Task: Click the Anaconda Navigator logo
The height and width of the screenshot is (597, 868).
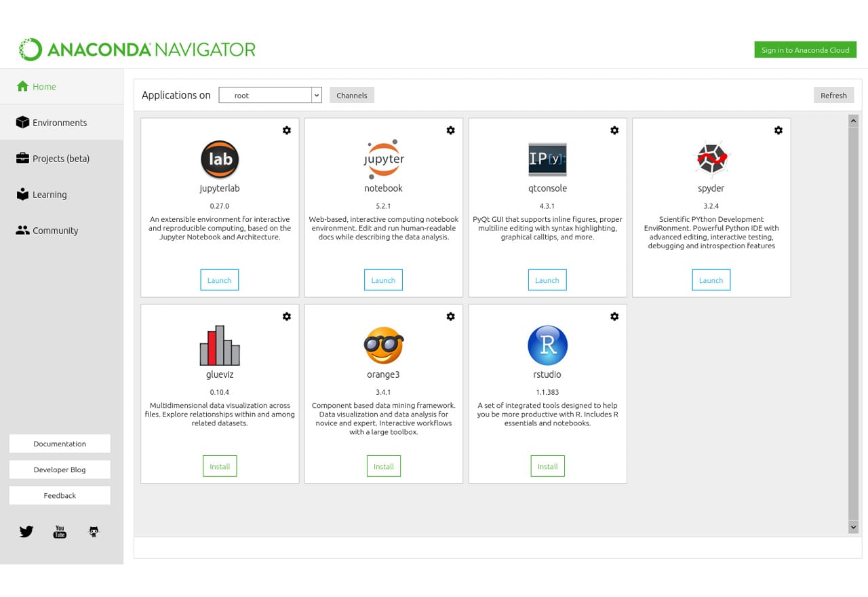Action: point(137,50)
